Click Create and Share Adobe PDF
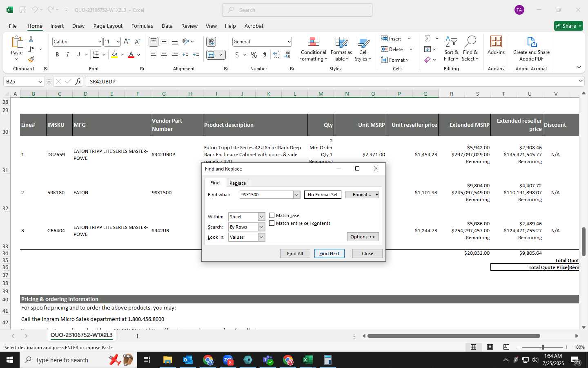This screenshot has width=588, height=368. click(x=531, y=49)
